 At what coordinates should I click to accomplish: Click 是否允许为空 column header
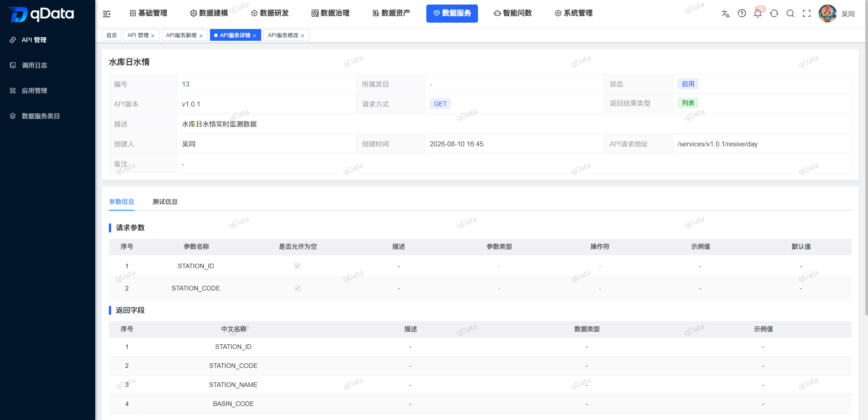tap(297, 246)
